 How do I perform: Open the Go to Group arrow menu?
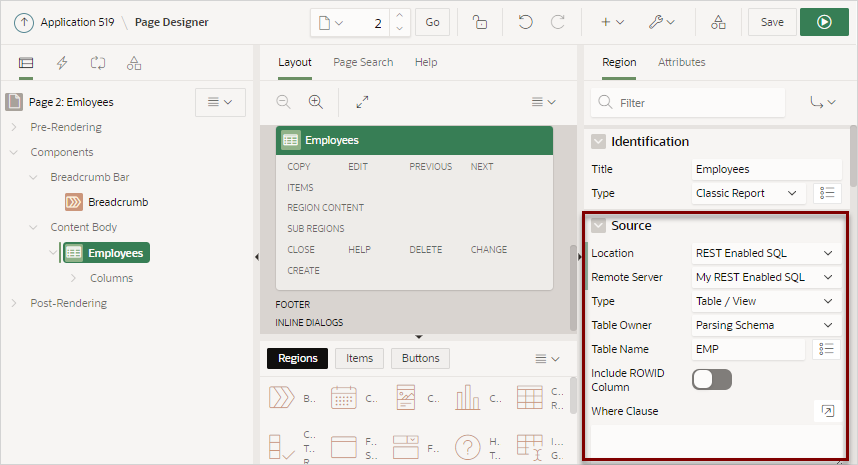(x=822, y=103)
